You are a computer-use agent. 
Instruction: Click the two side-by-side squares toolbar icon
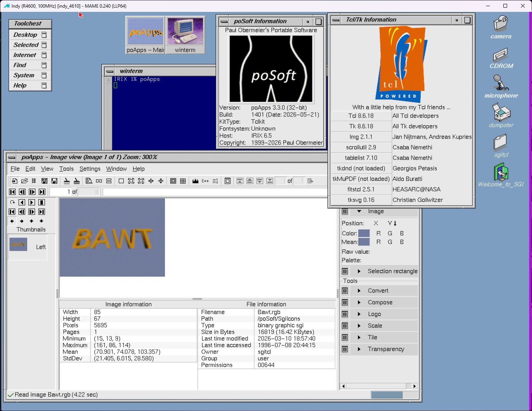pos(99,181)
